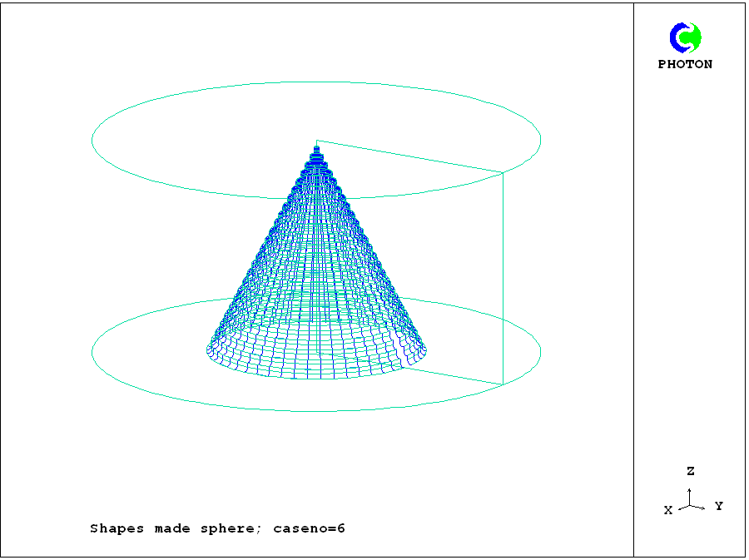The image size is (749, 560).
Task: Select the vertical line joining the two ellipses
Action: [x=503, y=279]
